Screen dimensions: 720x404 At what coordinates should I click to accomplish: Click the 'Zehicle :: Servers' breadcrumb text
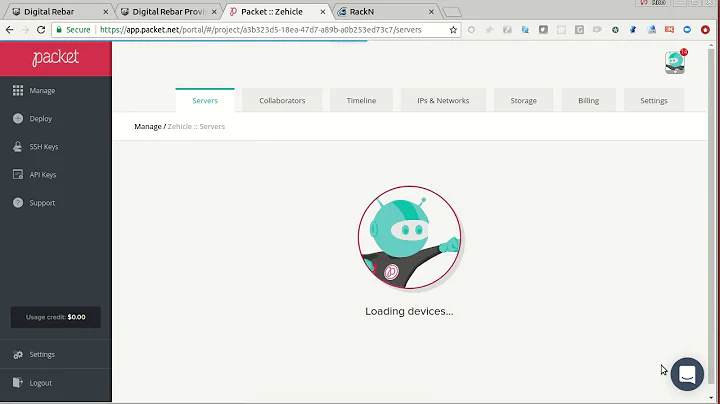coord(196,126)
